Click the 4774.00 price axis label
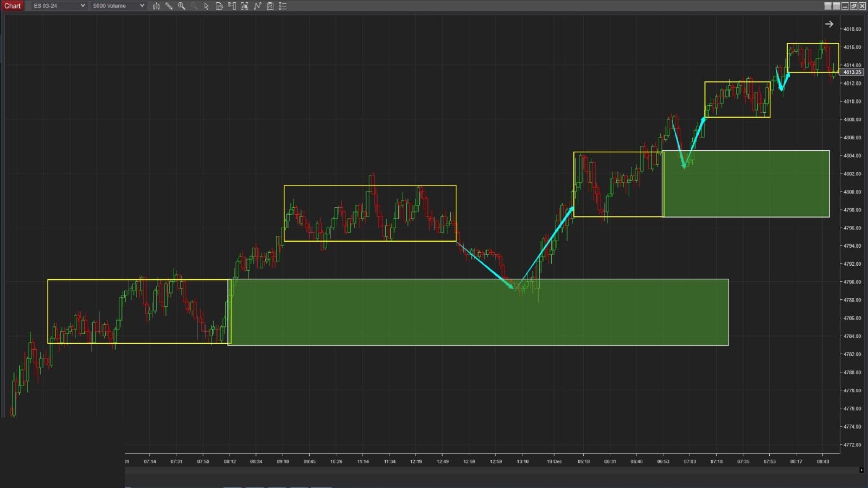 [852, 427]
